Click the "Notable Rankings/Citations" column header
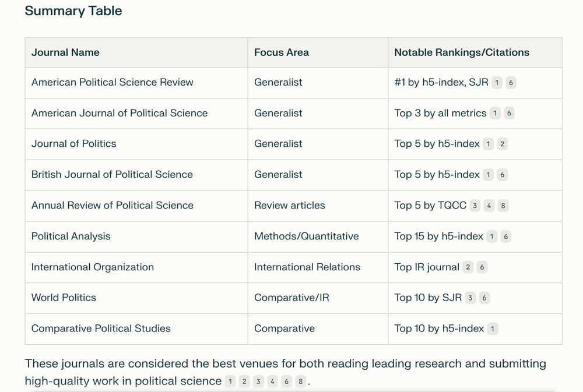 (x=462, y=52)
